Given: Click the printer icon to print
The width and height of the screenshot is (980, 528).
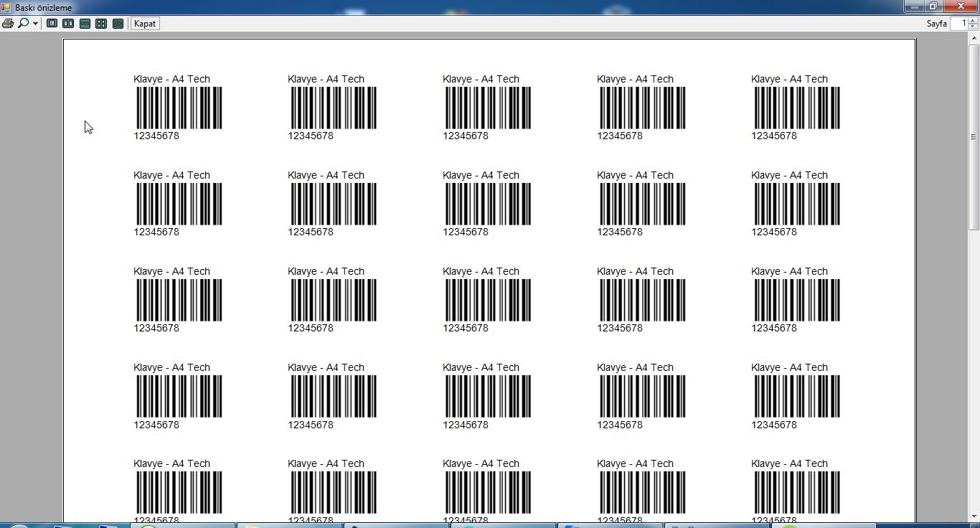Looking at the screenshot, I should click(x=8, y=24).
